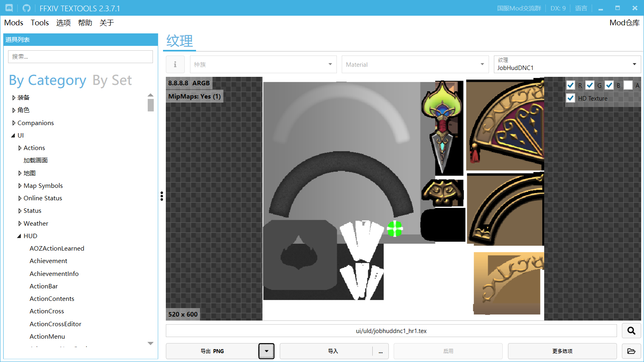Open the Mods menu
This screenshot has height=362, width=644.
(x=14, y=23)
